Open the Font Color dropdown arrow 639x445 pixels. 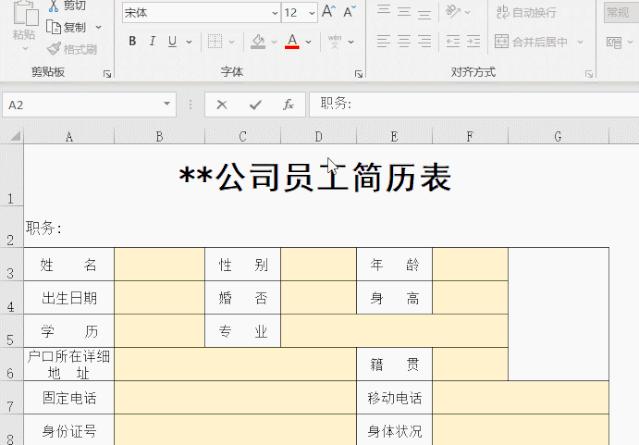(x=308, y=42)
